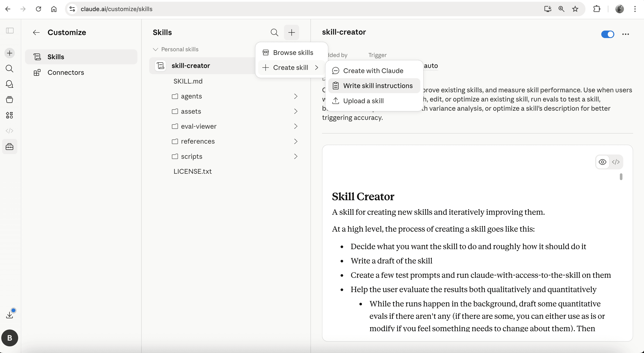
Task: Click the Skill Creator heading
Action: coord(363,197)
